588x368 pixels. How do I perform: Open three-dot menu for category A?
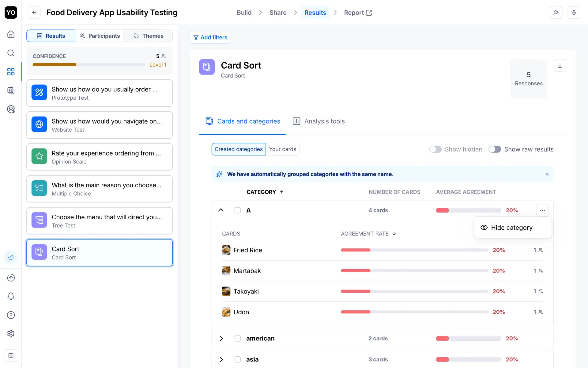[x=542, y=210]
